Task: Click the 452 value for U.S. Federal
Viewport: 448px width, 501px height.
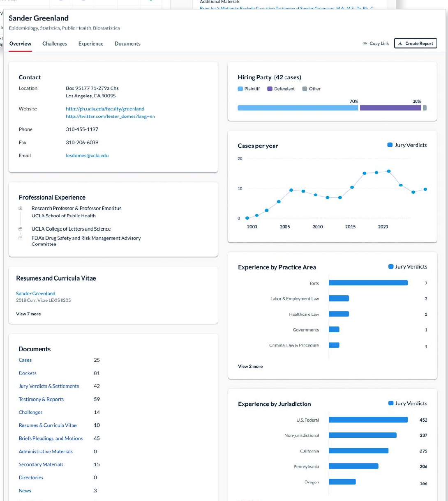Action: 423,420
